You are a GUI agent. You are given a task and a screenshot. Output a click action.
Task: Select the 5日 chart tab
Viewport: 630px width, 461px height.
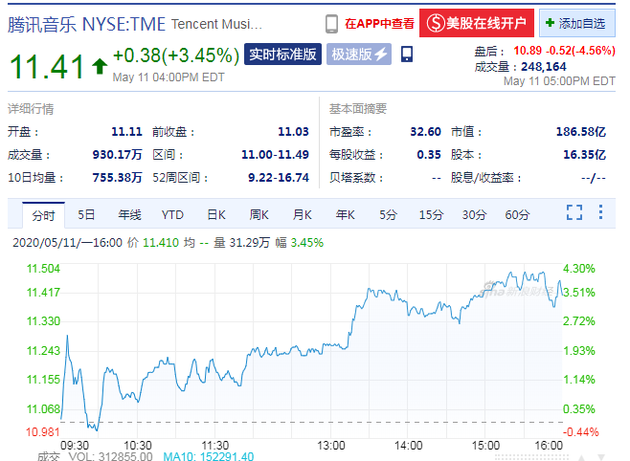(x=86, y=215)
